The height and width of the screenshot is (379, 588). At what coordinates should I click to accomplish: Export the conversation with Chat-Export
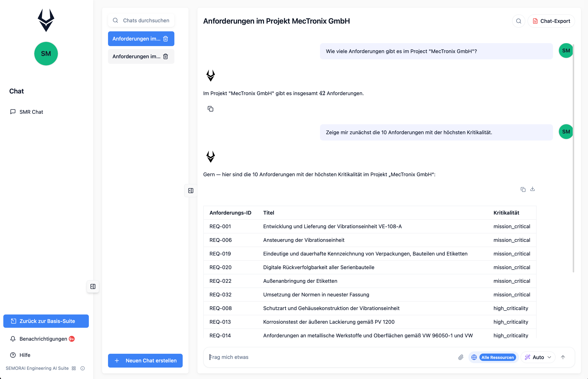[551, 21]
